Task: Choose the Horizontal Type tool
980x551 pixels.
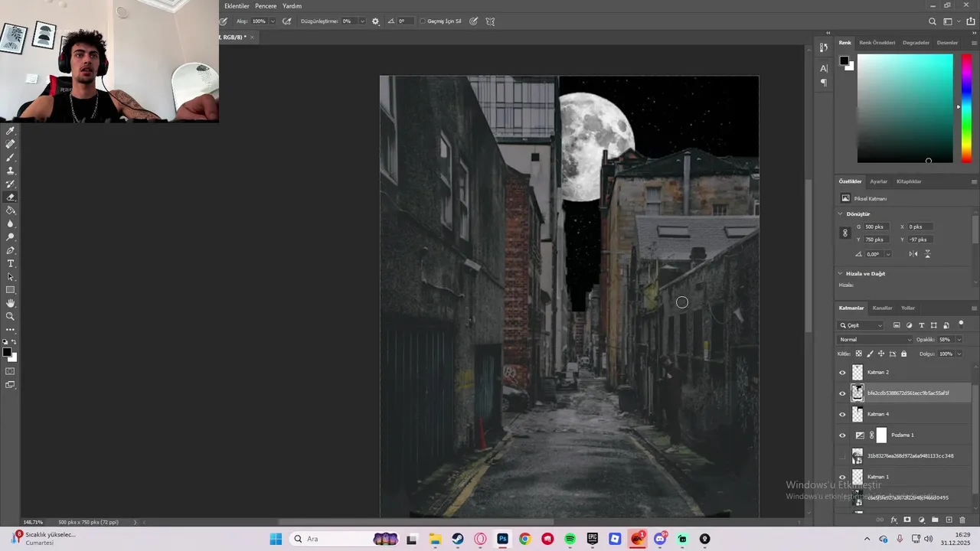Action: [11, 263]
